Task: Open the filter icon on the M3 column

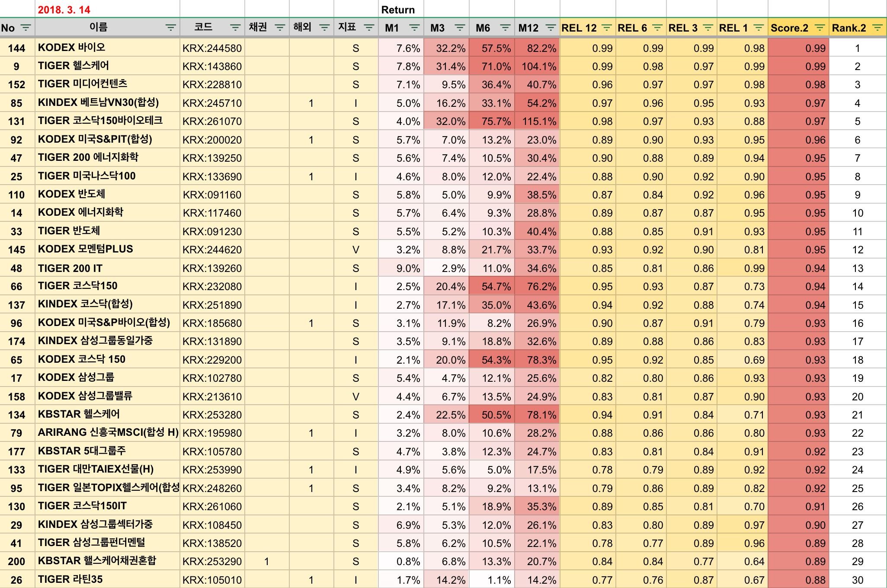Action: (460, 28)
